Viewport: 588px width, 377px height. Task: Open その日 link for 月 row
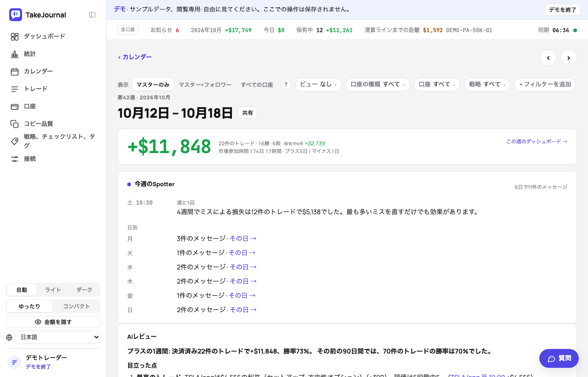[243, 239]
